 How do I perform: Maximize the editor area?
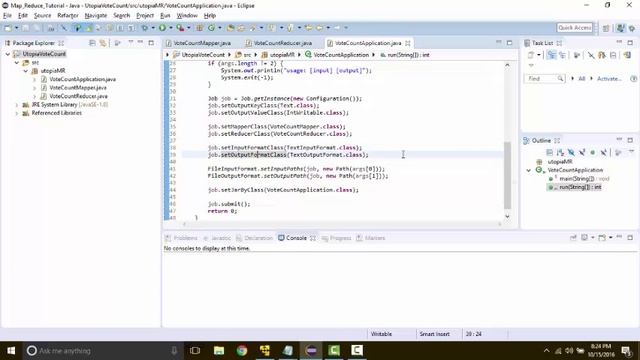click(509, 42)
